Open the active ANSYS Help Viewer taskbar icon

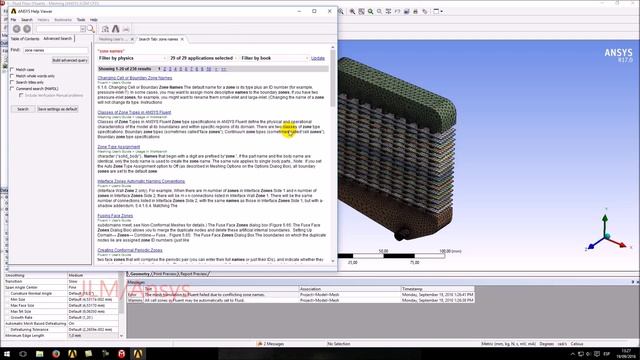(x=138, y=354)
